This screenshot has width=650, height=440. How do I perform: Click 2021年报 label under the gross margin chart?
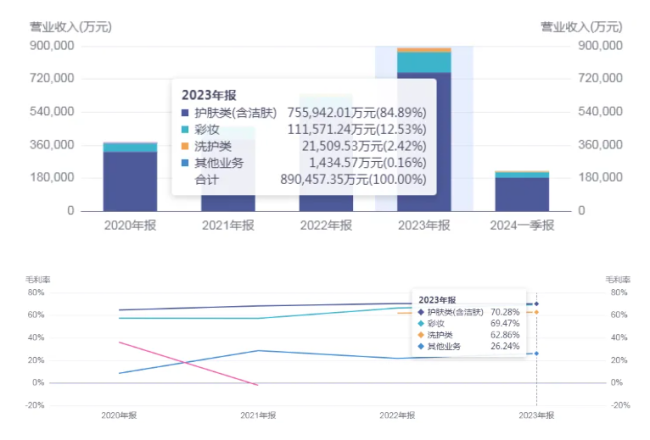click(258, 415)
